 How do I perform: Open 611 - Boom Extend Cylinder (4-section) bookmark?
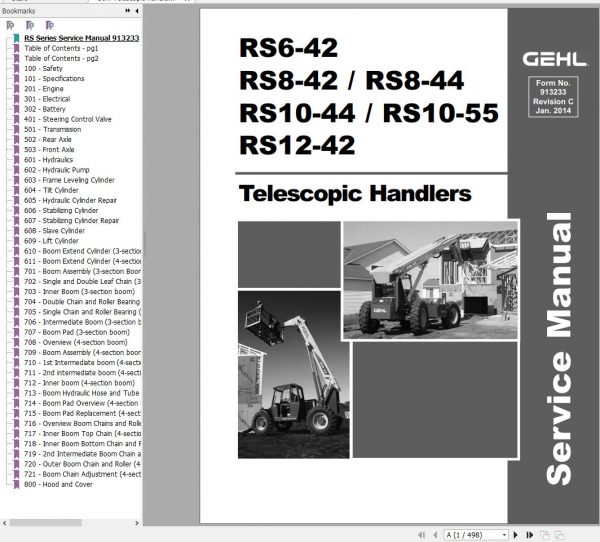coord(82,261)
